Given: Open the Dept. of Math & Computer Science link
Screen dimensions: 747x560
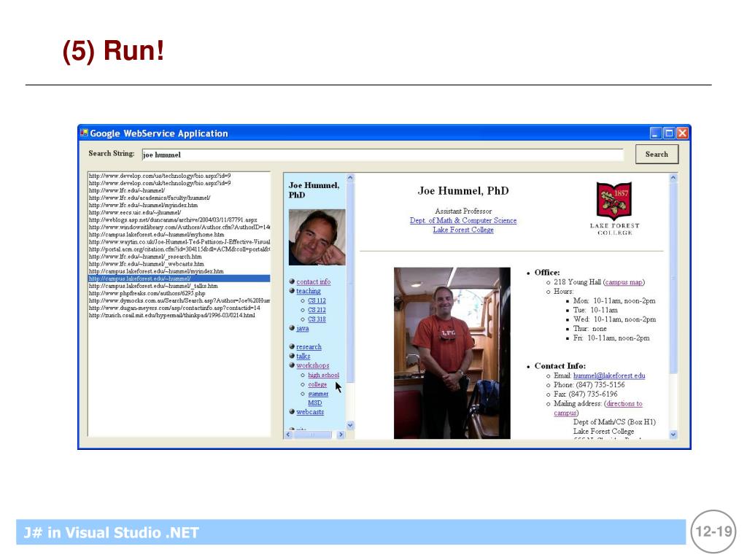Looking at the screenshot, I should click(x=463, y=220).
